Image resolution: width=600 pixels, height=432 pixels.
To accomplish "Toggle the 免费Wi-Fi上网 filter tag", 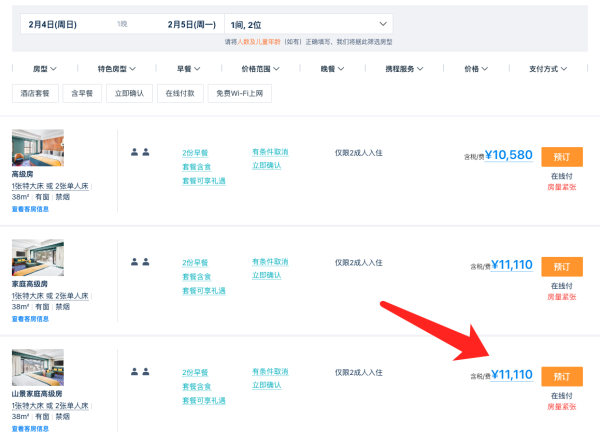I will [x=240, y=93].
